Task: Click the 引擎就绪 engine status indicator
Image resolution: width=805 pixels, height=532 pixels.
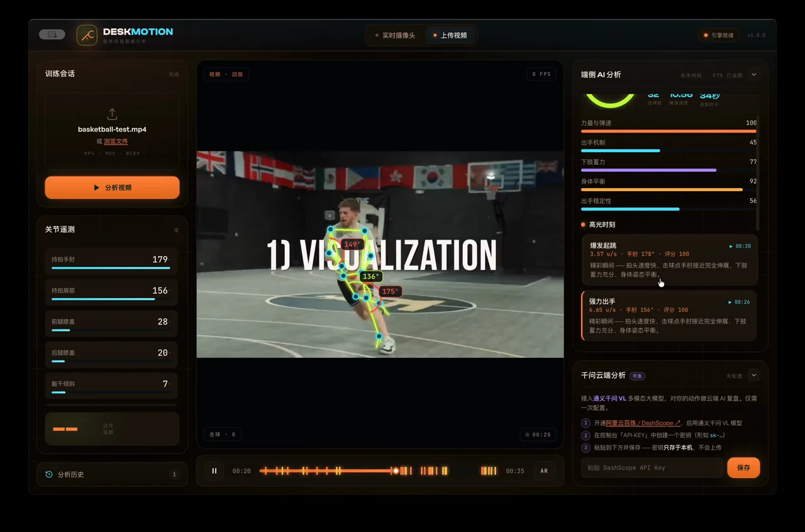Action: 718,35
